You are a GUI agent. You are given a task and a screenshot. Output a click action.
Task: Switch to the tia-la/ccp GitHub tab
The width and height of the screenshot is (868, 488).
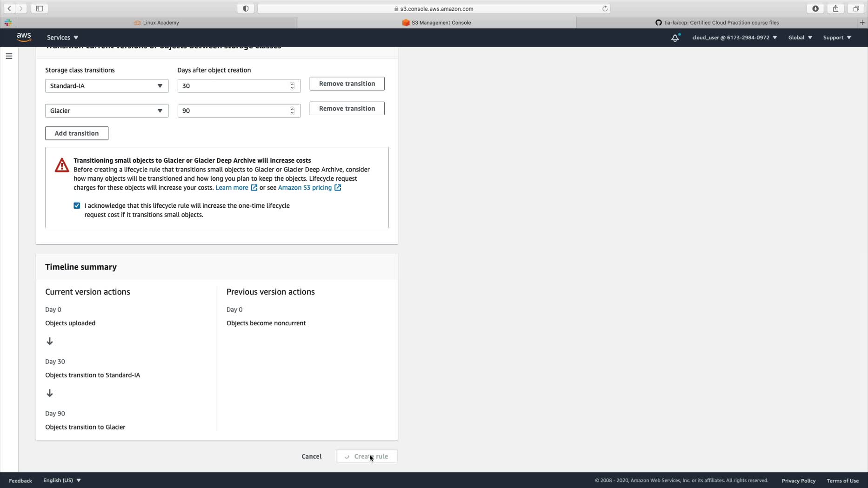(717, 22)
